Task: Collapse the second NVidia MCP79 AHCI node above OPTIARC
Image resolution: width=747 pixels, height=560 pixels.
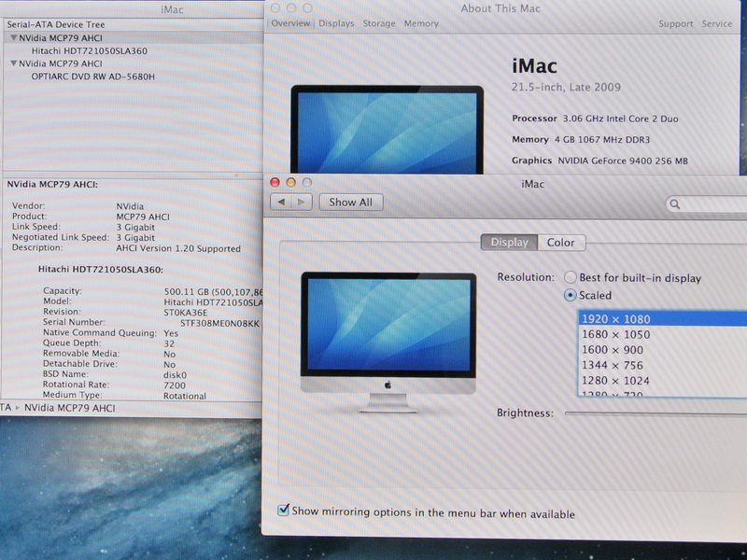Action: click(14, 63)
